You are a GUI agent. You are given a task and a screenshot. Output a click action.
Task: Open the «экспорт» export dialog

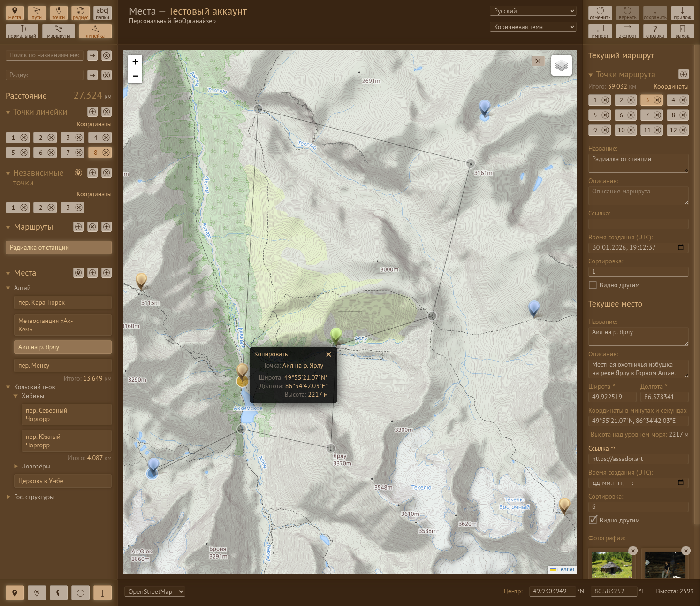pyautogui.click(x=628, y=31)
